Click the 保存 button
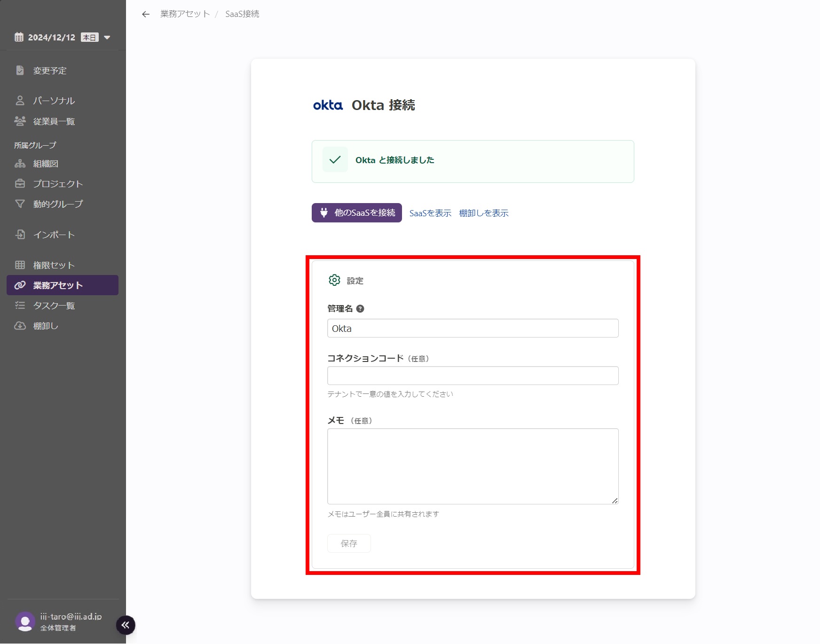This screenshot has width=820, height=644. [349, 543]
